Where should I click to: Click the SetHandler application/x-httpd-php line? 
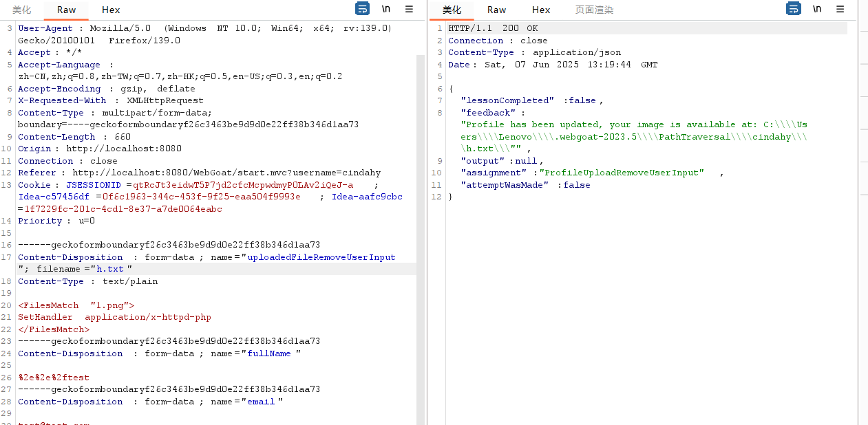click(114, 317)
